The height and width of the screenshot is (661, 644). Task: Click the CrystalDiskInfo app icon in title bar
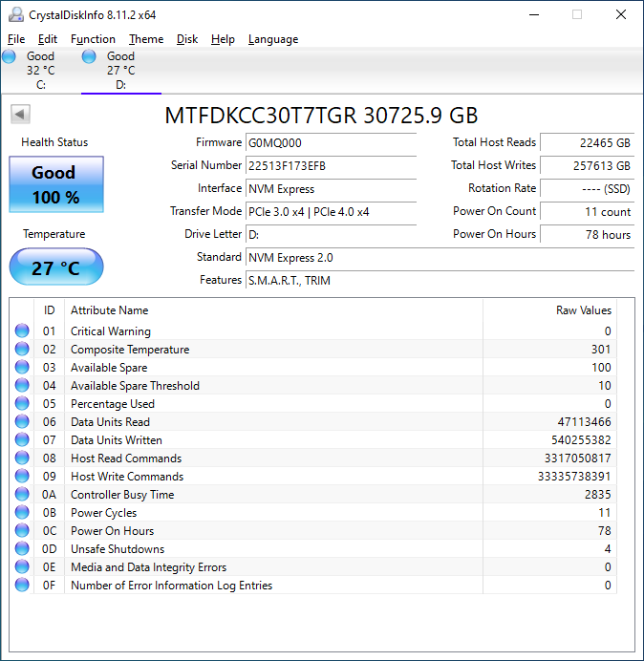pos(15,14)
